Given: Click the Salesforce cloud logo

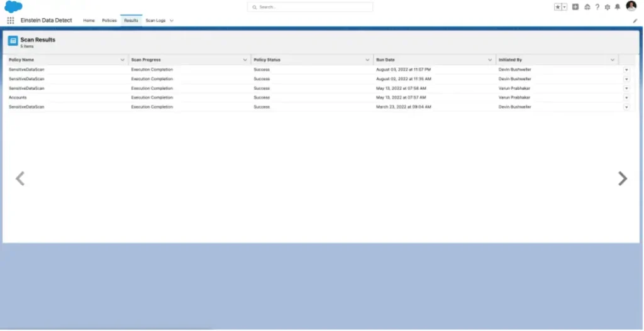Looking at the screenshot, I should [x=13, y=6].
